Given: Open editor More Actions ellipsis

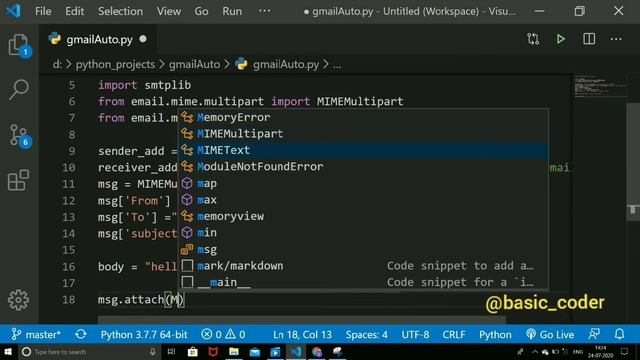Looking at the screenshot, I should (616, 39).
